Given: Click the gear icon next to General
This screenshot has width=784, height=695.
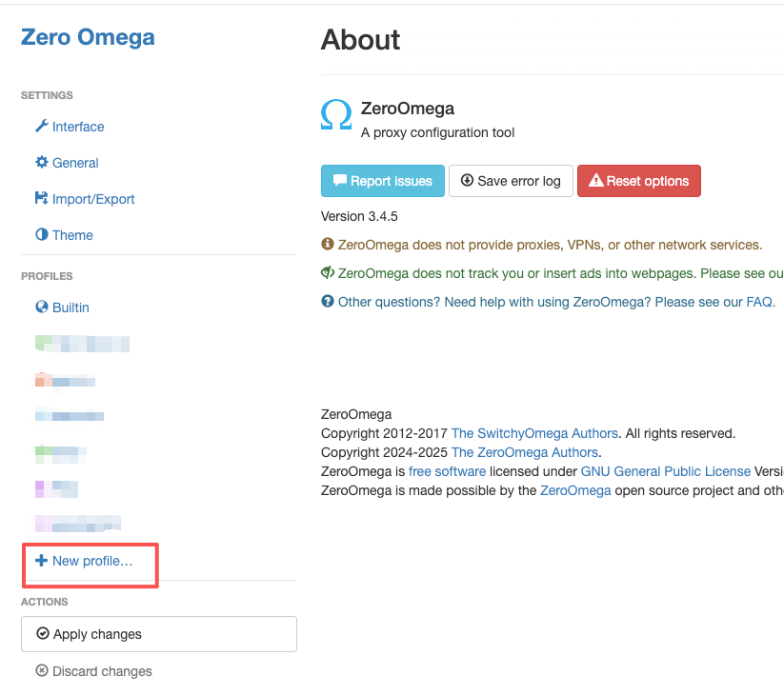Looking at the screenshot, I should pyautogui.click(x=42, y=163).
